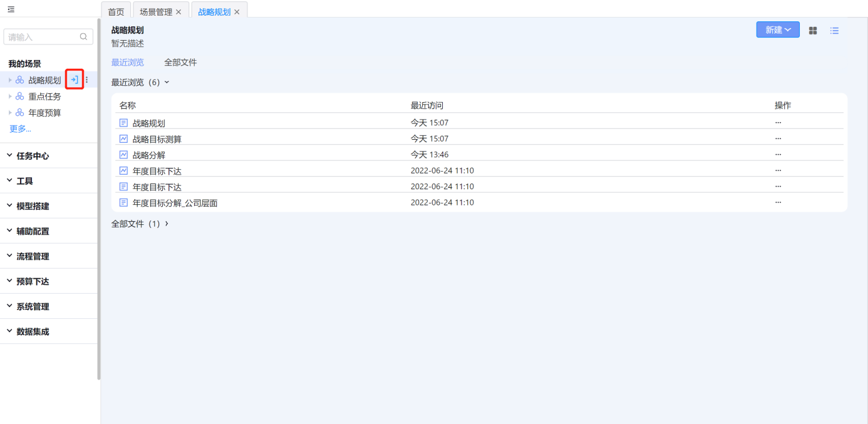
Task: Click the sidebar search input field
Action: (43, 37)
